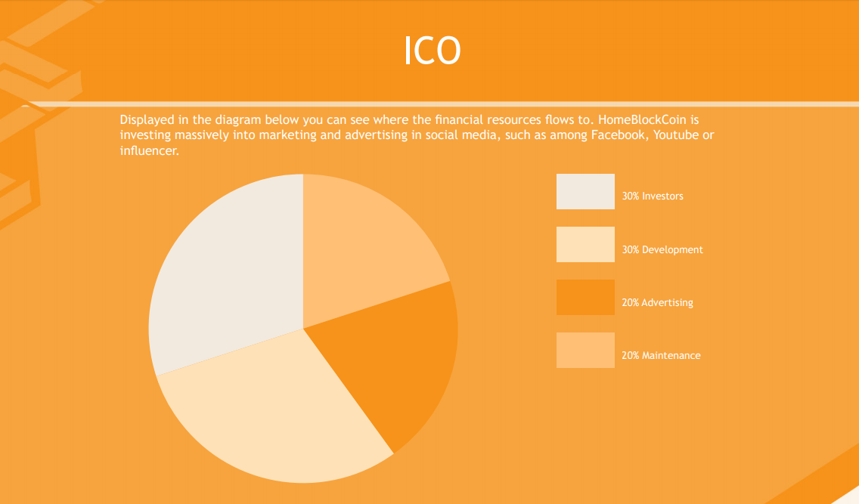Viewport: 859px width, 504px height.
Task: Select the Advertising legend color swatch
Action: click(585, 297)
